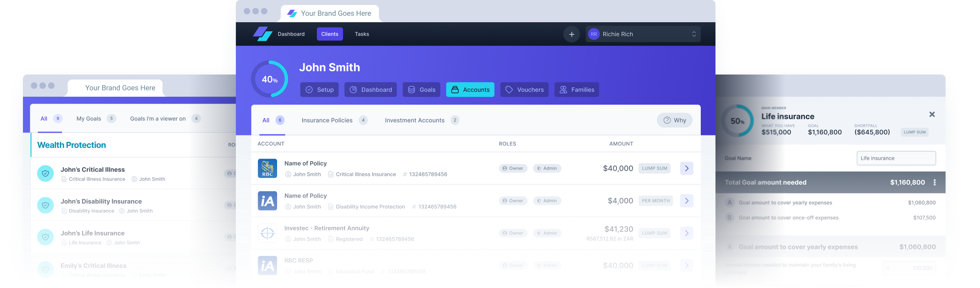Open the Disability Income Protection row arrow
The image size is (980, 288).
[x=686, y=201]
